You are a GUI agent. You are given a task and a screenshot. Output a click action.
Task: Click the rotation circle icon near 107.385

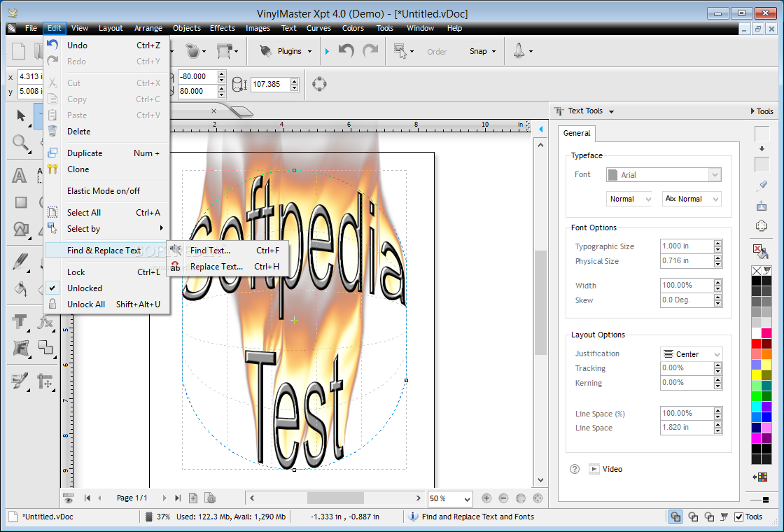(x=319, y=84)
